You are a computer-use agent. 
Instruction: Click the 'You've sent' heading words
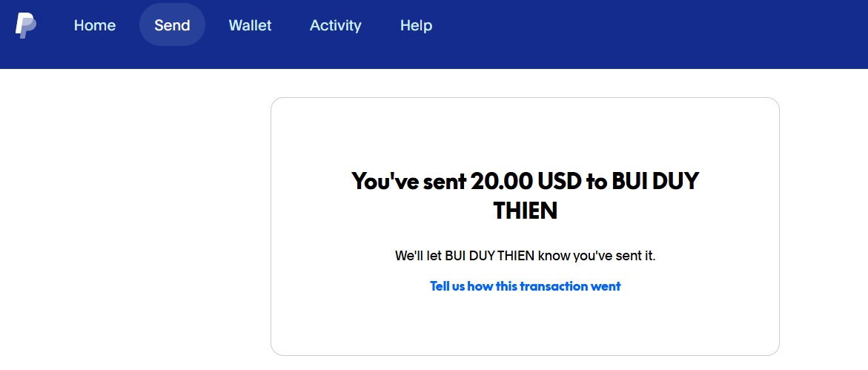point(408,181)
